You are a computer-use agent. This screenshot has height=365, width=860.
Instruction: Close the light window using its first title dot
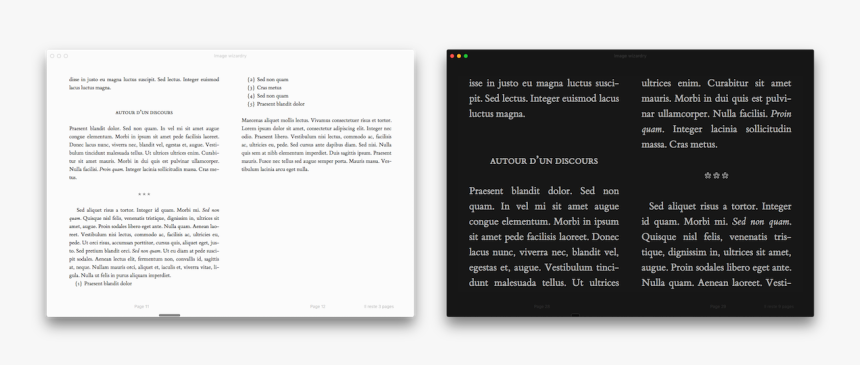[52, 56]
